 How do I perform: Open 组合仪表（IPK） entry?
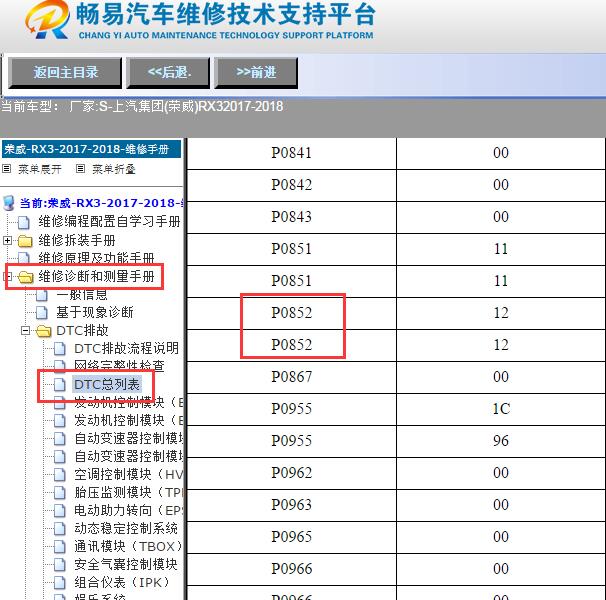point(122,582)
